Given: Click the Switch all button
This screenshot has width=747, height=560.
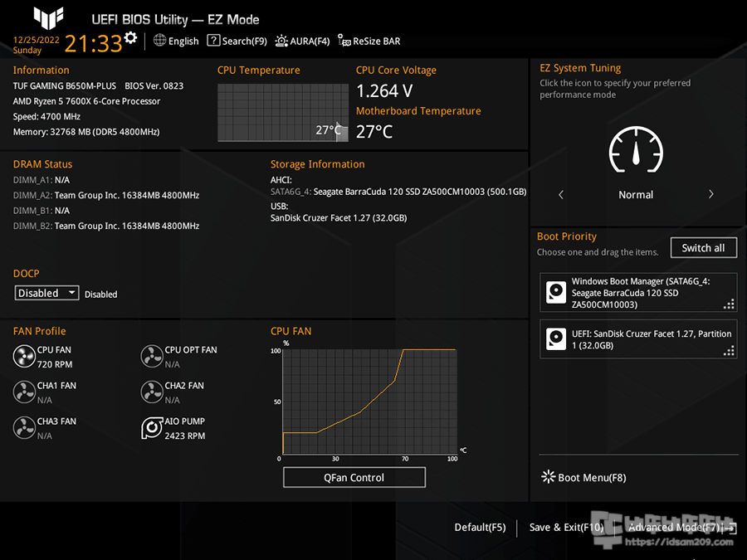Looking at the screenshot, I should [x=704, y=247].
